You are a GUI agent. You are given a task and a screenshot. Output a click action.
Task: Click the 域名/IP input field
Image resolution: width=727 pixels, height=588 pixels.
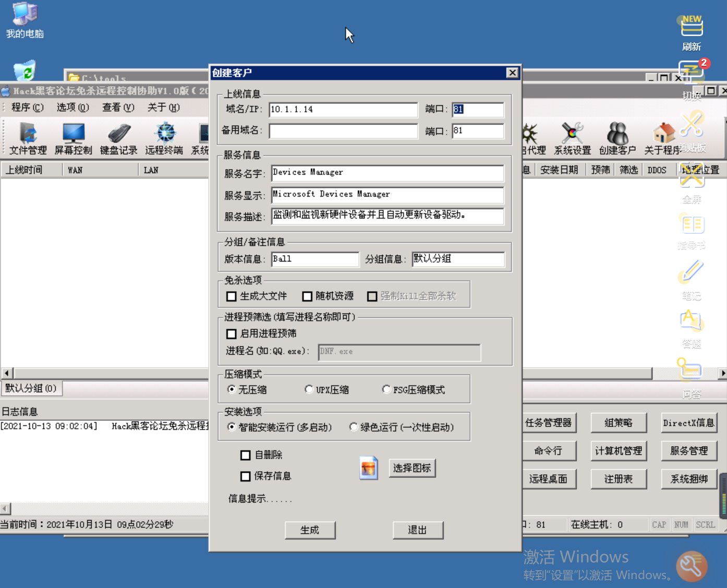tap(344, 110)
